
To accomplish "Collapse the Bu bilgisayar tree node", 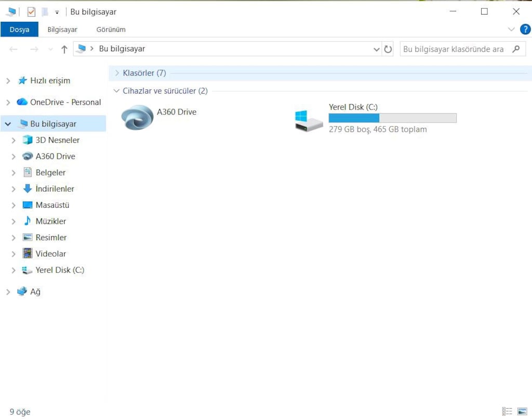I will click(8, 124).
